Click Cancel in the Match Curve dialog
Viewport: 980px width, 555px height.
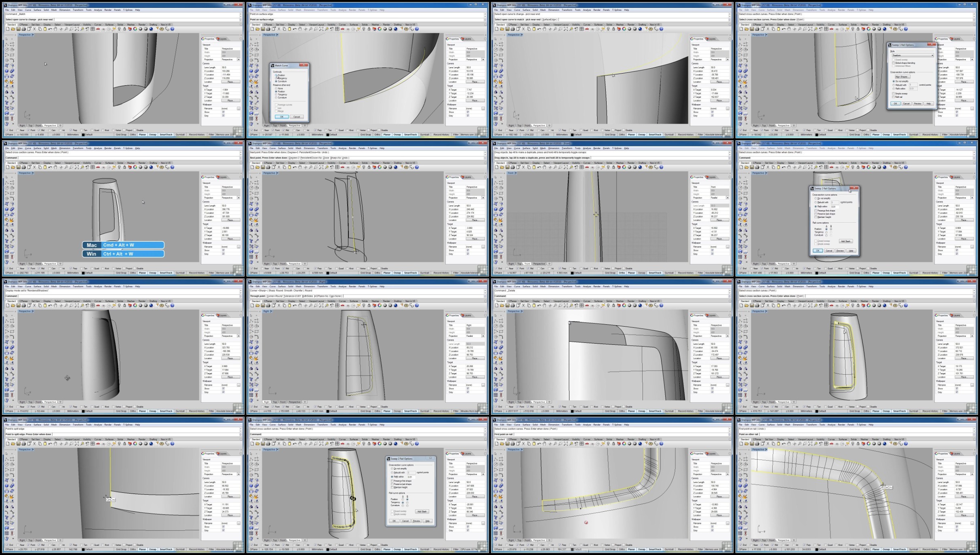tap(297, 117)
